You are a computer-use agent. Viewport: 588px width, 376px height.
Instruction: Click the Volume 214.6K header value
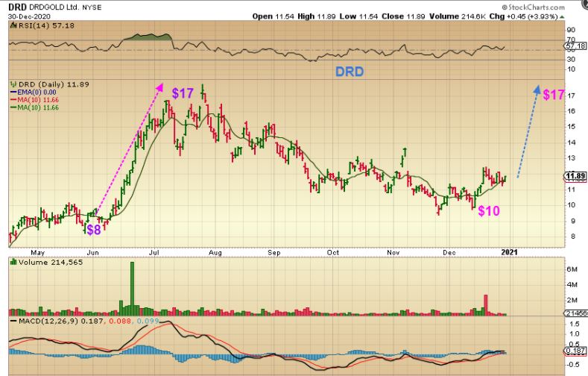point(458,16)
